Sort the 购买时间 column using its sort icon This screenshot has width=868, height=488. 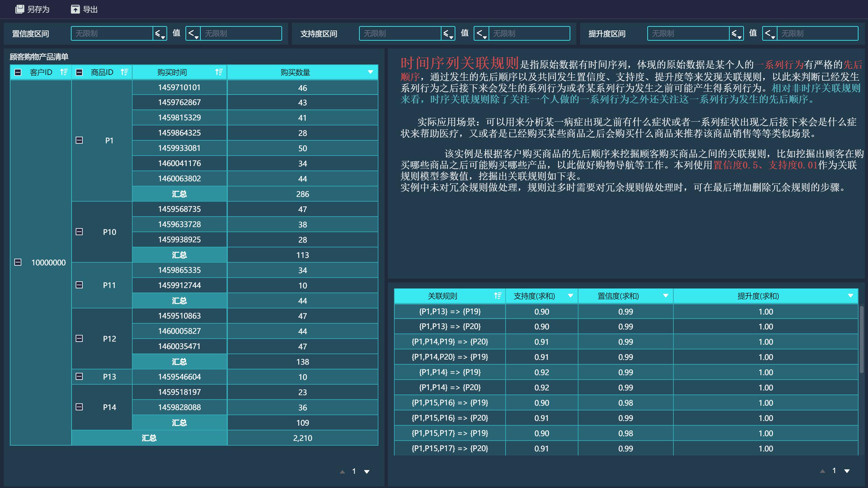click(x=218, y=72)
